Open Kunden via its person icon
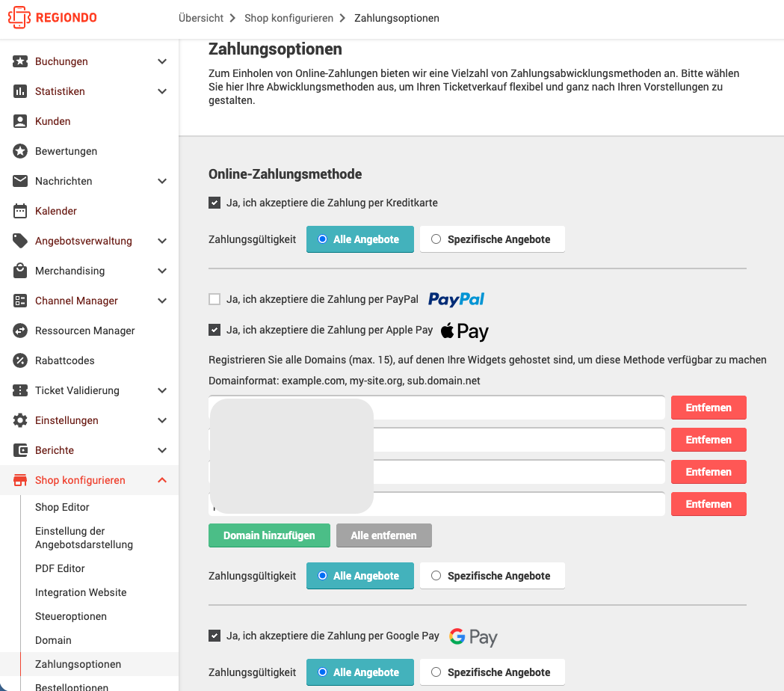This screenshot has height=691, width=784. click(20, 121)
